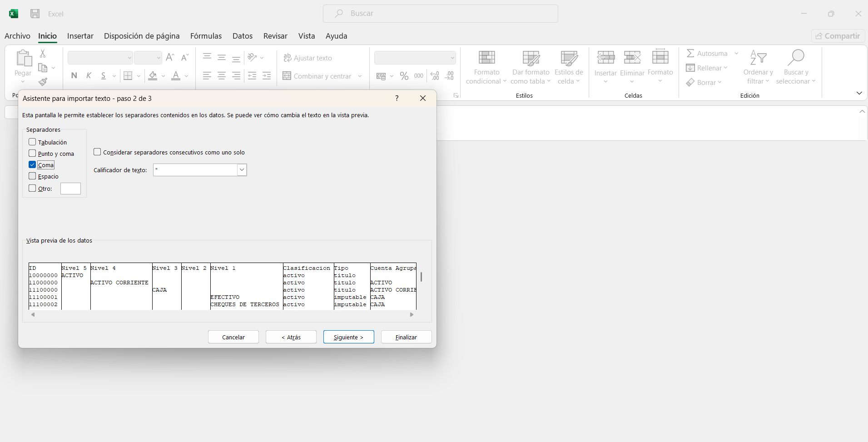
Task: Enable the Tabulación separator checkbox
Action: click(32, 142)
